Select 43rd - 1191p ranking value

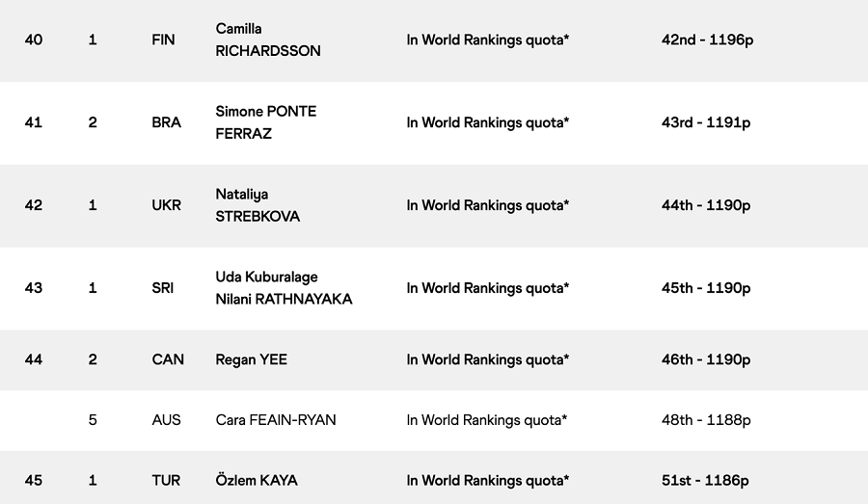[706, 122]
